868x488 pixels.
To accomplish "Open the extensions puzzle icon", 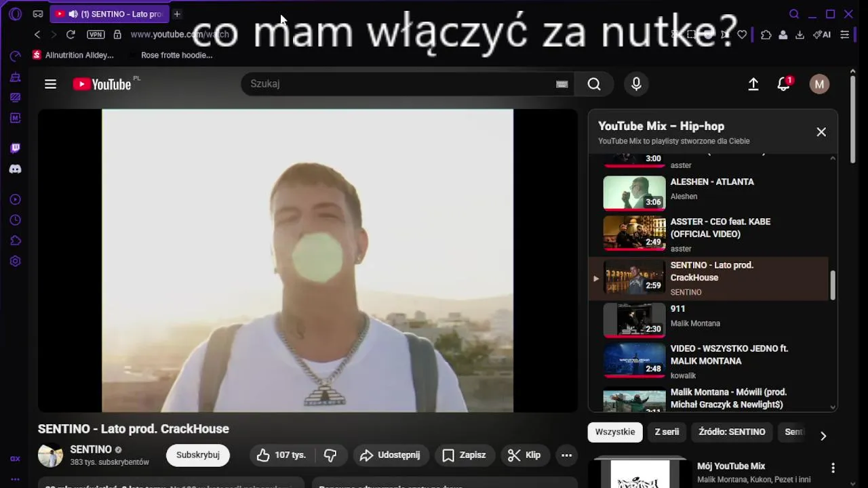I will point(766,35).
